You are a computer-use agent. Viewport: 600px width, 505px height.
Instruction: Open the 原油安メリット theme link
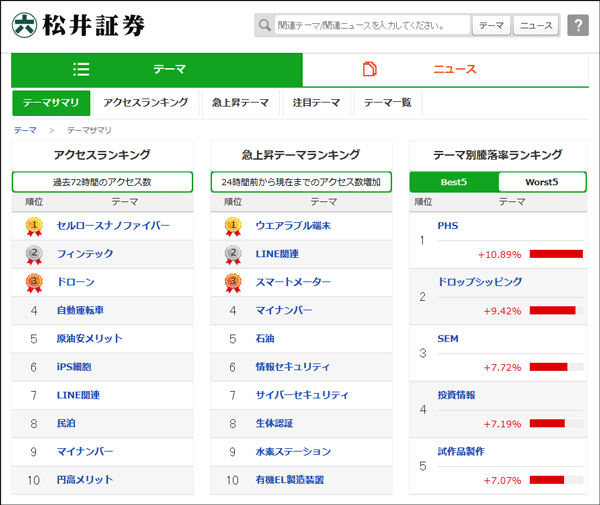[90, 339]
